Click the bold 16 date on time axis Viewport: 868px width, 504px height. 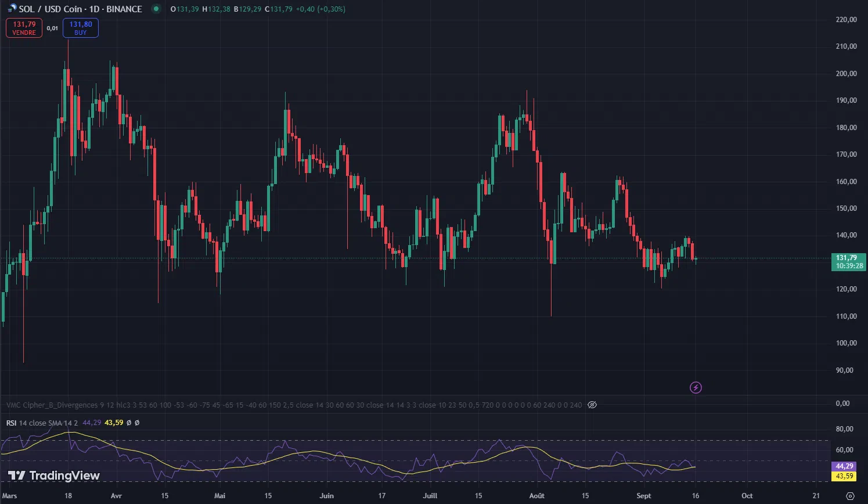coord(696,496)
